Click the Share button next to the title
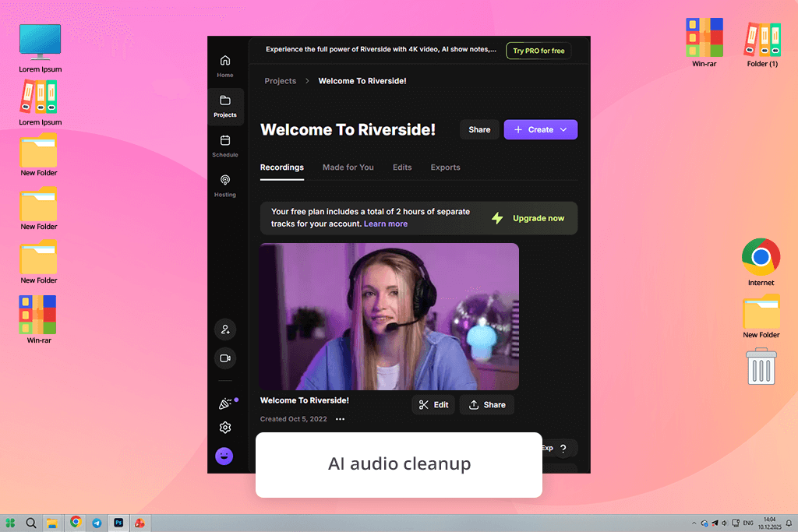798x532 pixels. (479, 130)
